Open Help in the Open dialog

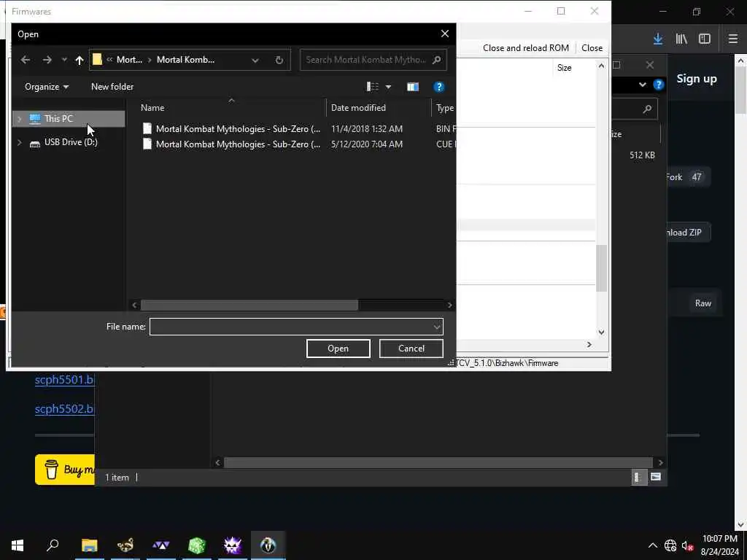point(438,87)
